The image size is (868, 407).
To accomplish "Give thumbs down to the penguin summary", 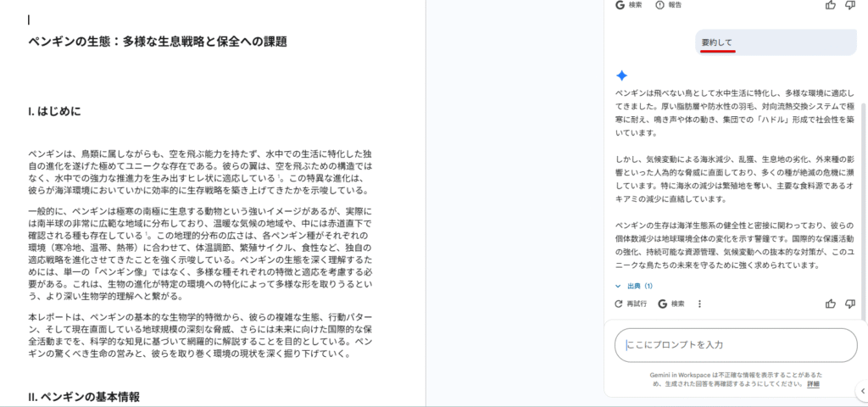I will click(850, 304).
